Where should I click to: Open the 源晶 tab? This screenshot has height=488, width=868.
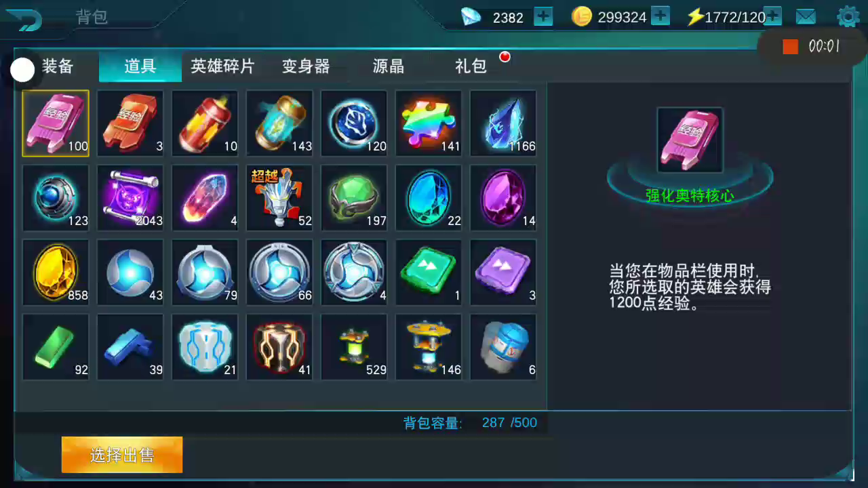click(389, 66)
